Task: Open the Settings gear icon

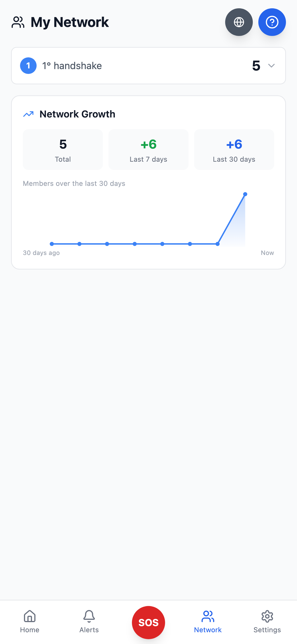Action: tap(267, 616)
